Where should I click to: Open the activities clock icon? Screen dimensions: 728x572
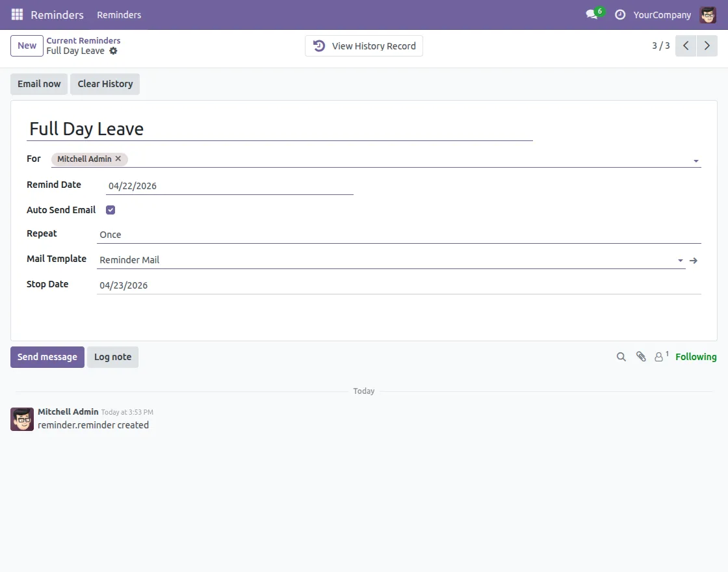(x=620, y=15)
